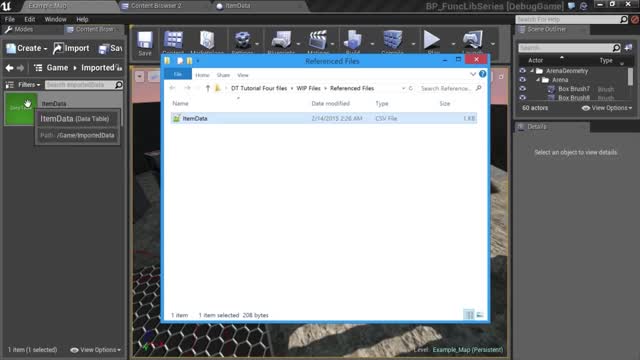Open viewport options dropdown arrow
The width and height of the screenshot is (640, 360).
(140, 76)
